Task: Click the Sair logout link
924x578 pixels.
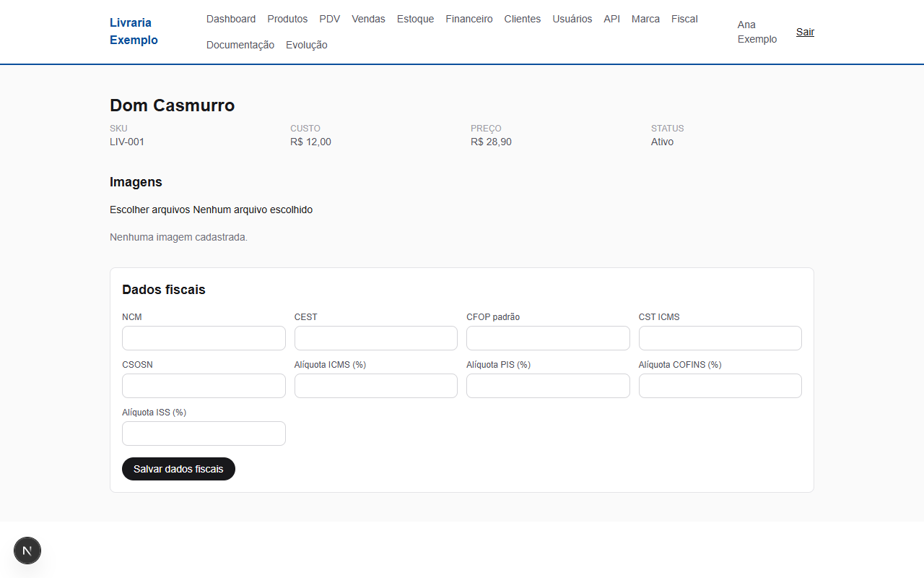Action: [805, 32]
